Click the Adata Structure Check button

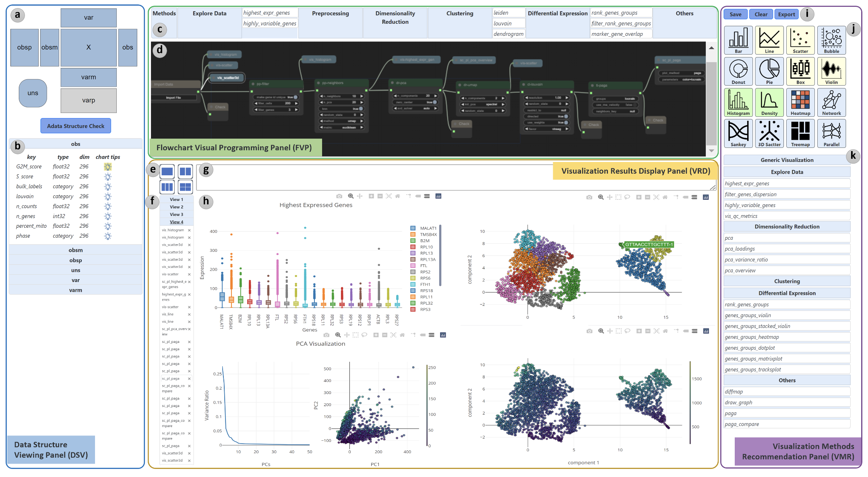76,126
